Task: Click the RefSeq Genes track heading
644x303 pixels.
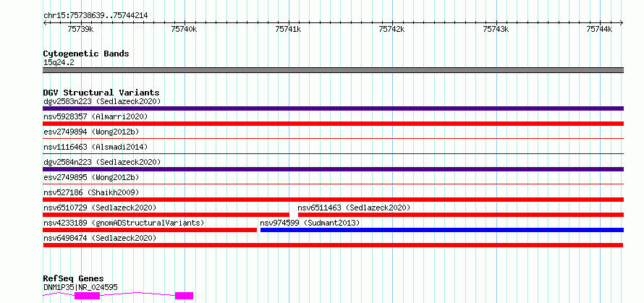Action: pos(74,278)
